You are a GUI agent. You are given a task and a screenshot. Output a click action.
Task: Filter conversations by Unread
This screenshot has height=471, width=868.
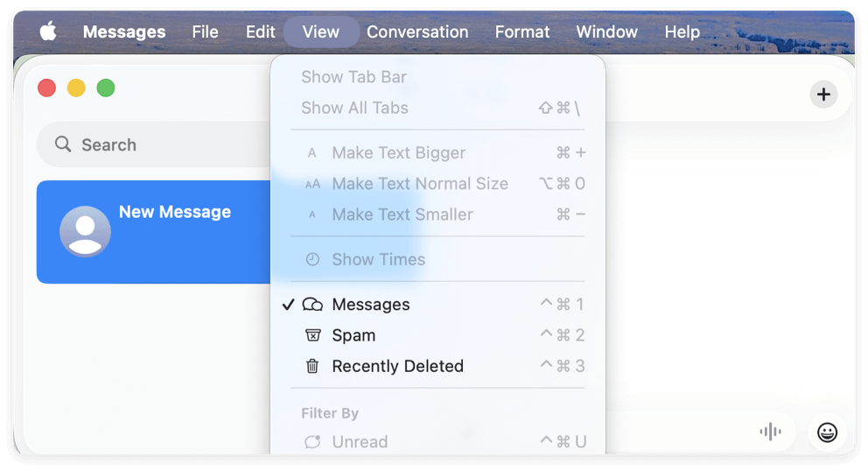pyautogui.click(x=437, y=441)
